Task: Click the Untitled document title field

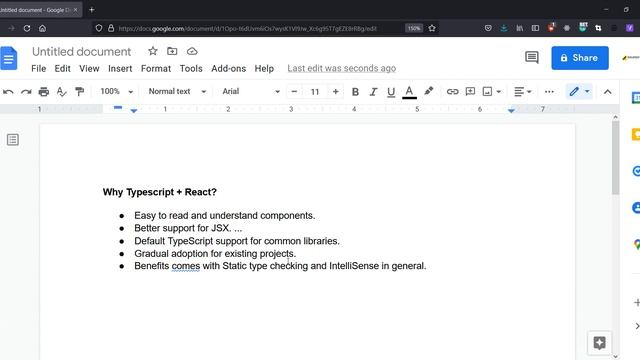Action: (82, 52)
